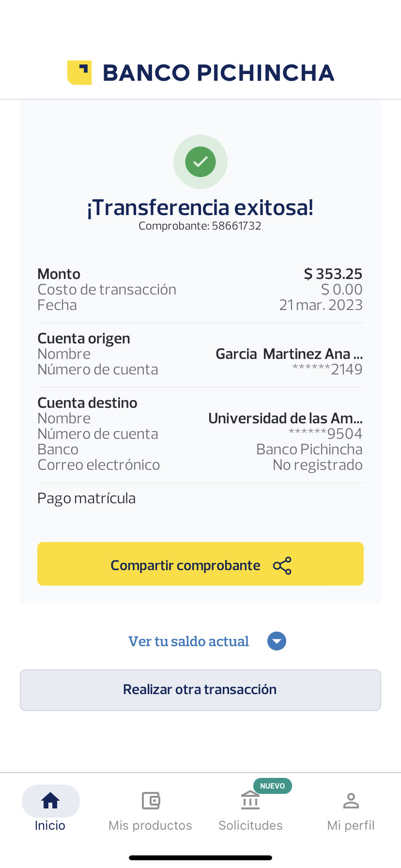
Task: Expand balance with the blue arrow
Action: [x=277, y=641]
